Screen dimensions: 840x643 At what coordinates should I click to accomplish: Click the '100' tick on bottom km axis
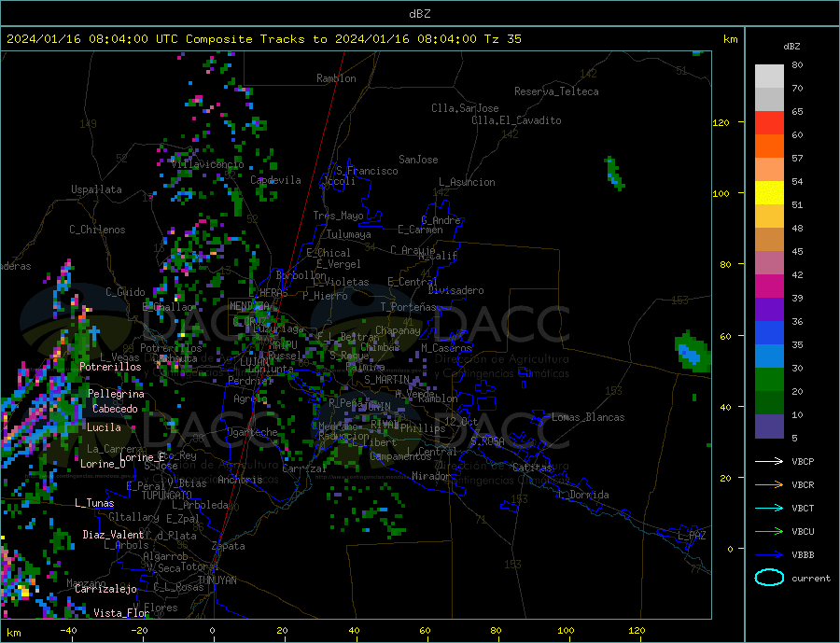click(x=567, y=631)
